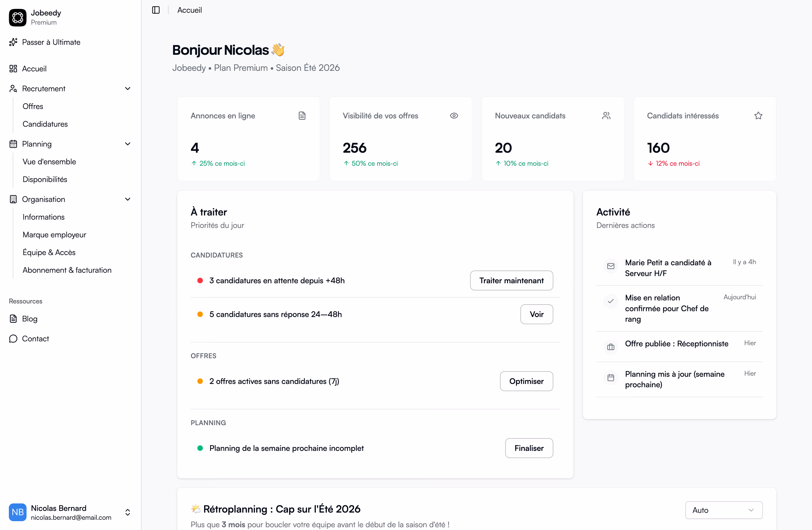
Task: Click the Contact chat bubble icon
Action: pos(13,338)
